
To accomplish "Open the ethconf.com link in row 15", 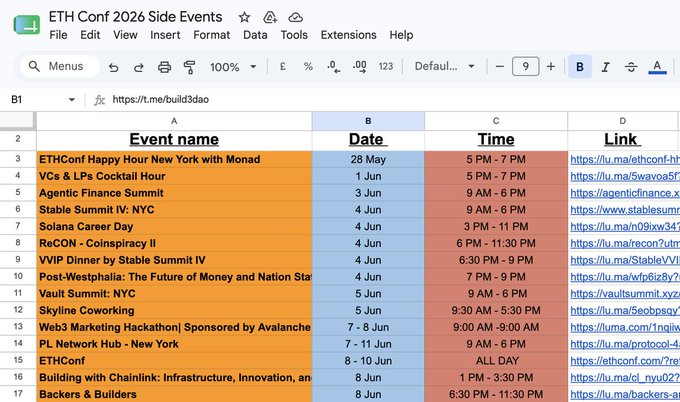I will [x=624, y=361].
